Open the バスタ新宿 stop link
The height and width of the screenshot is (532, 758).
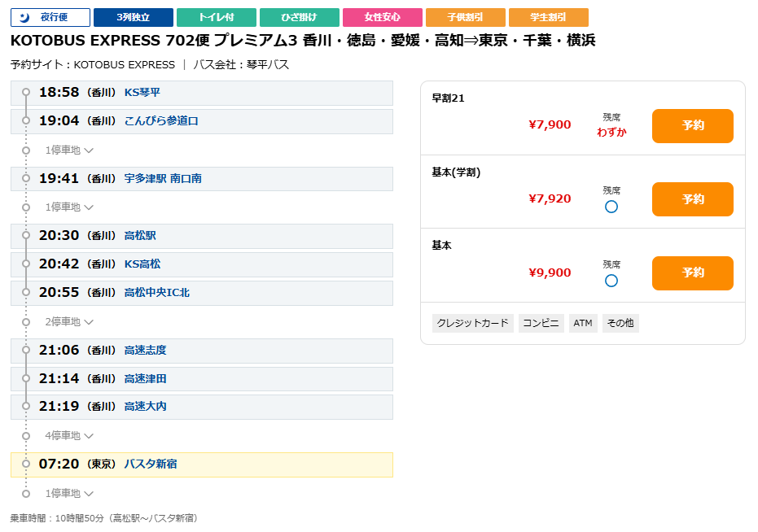click(x=151, y=464)
